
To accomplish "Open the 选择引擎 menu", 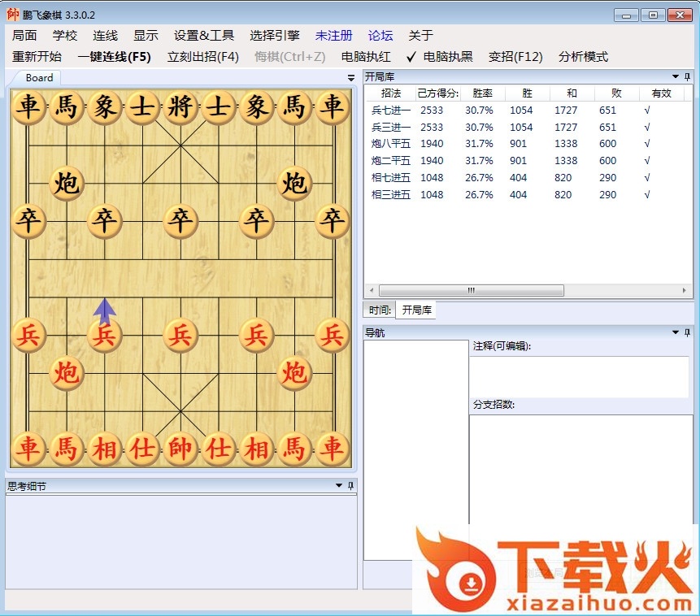I will point(275,35).
